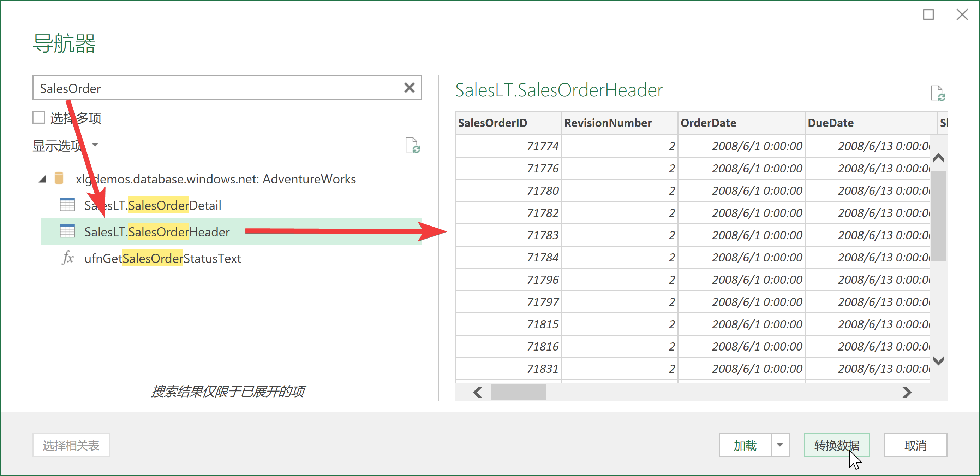Click the horizontal scrollbar thumb in preview
The width and height of the screenshot is (980, 476).
tap(518, 392)
